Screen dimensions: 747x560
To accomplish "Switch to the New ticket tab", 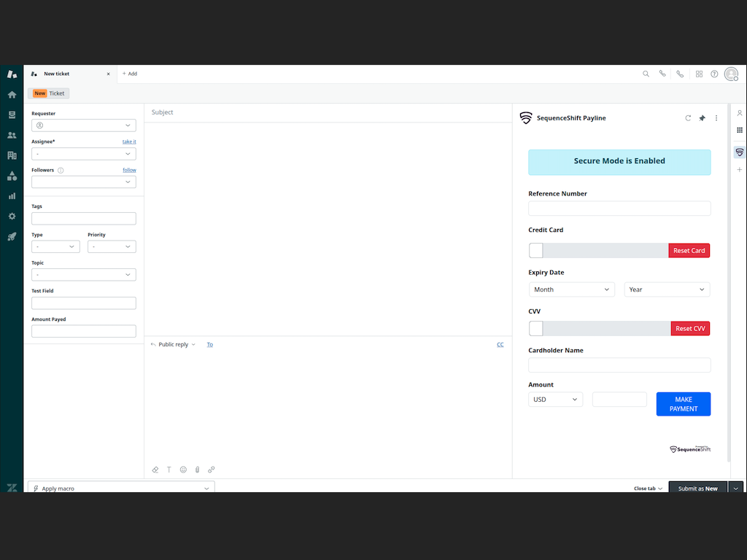I will click(58, 74).
